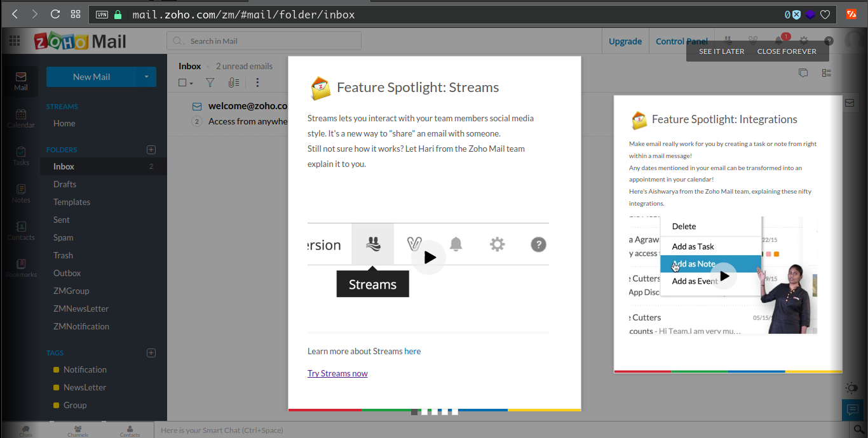Reload the browser page

click(55, 14)
